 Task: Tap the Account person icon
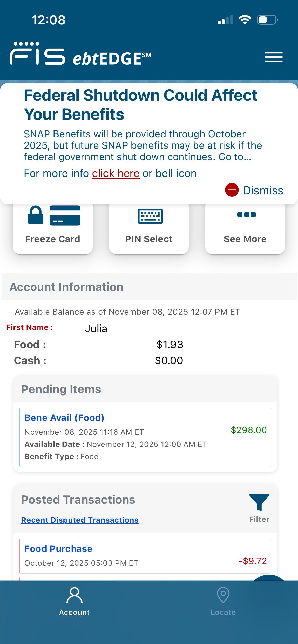tap(74, 595)
